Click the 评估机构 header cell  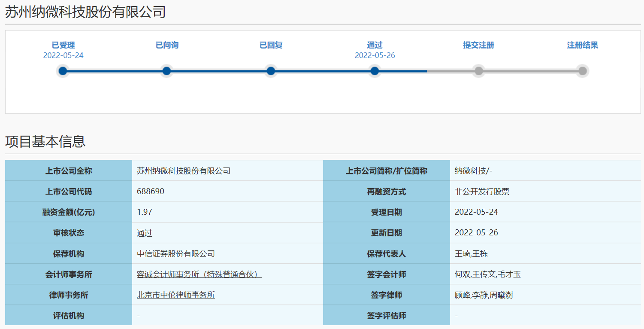point(69,315)
